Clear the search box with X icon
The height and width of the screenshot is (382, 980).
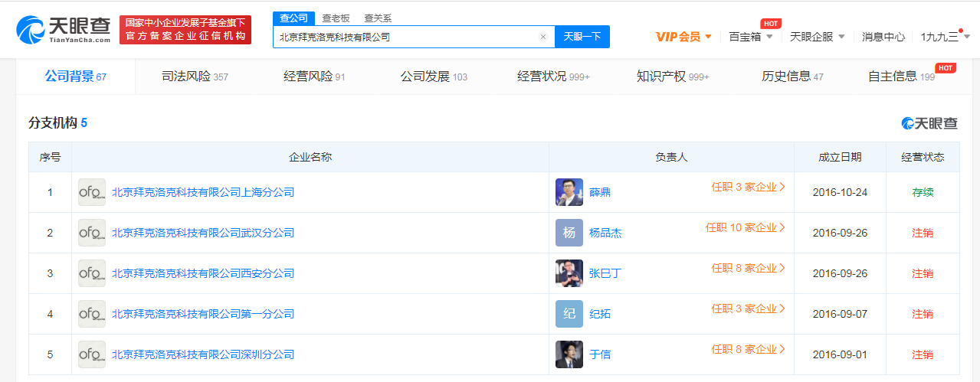(x=543, y=37)
